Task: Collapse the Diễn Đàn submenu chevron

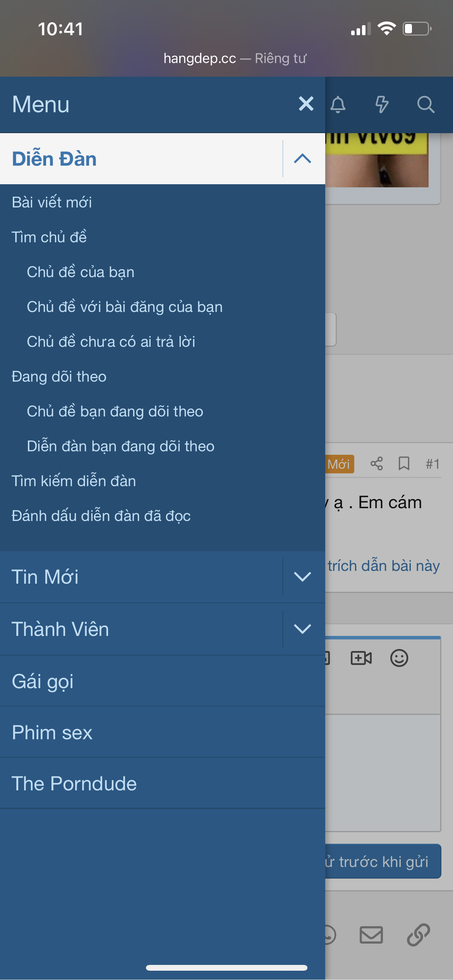Action: pyautogui.click(x=302, y=159)
